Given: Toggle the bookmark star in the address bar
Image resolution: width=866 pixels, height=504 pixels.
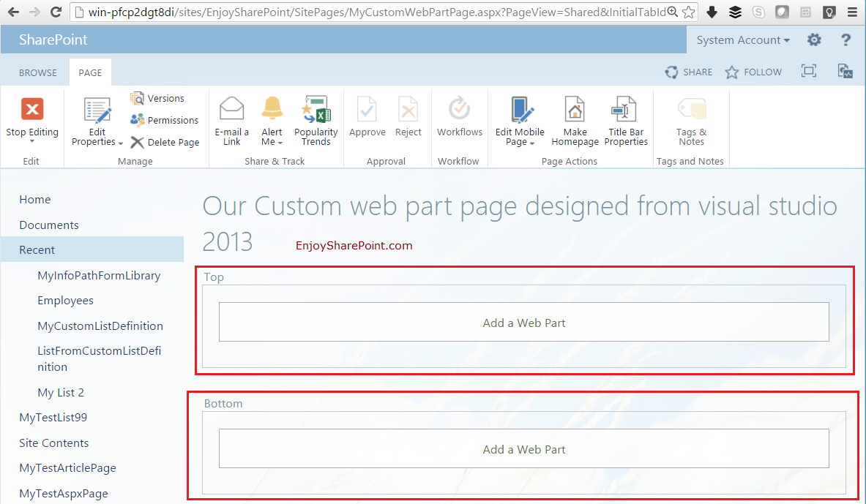Looking at the screenshot, I should [687, 12].
